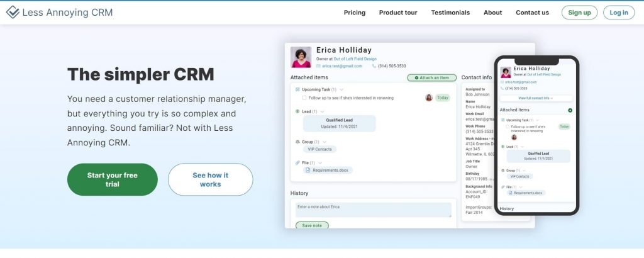This screenshot has height=258, width=644.
Task: Click the green plus attach icon in phone preview
Action: coord(570,110)
